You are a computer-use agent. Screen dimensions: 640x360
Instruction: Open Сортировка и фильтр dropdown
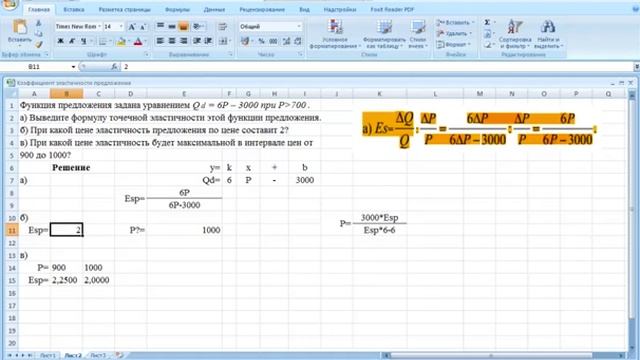[515, 34]
